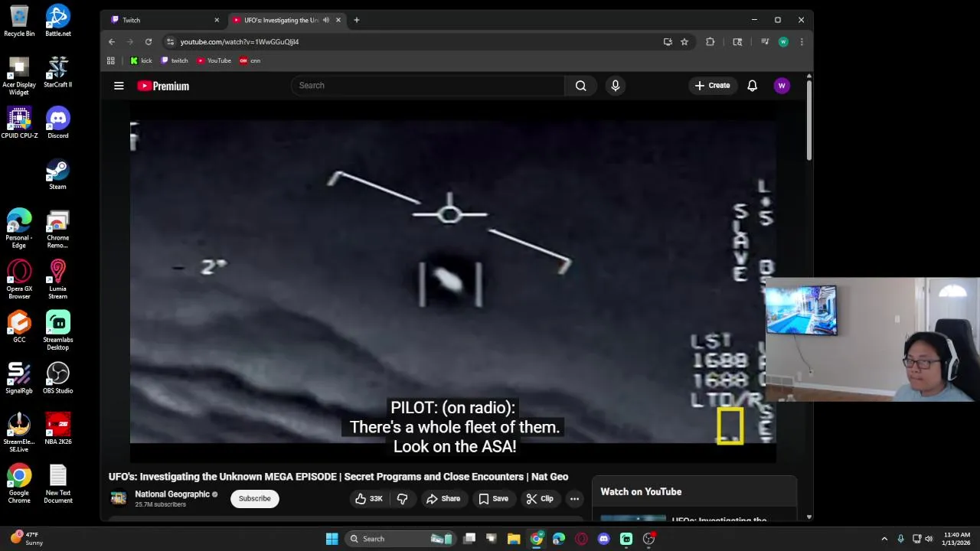Screen dimensions: 980x551
Task: Go back in Chrome browser
Action: tap(112, 41)
